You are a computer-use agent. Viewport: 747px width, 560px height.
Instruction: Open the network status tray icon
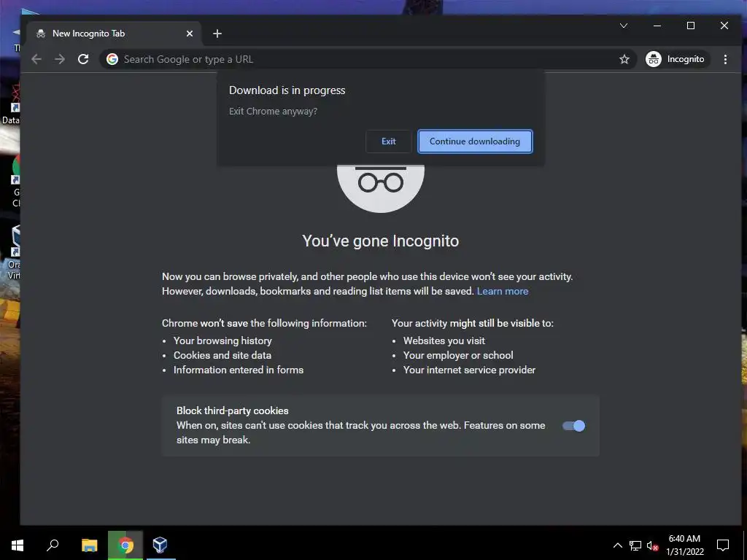[635, 545]
